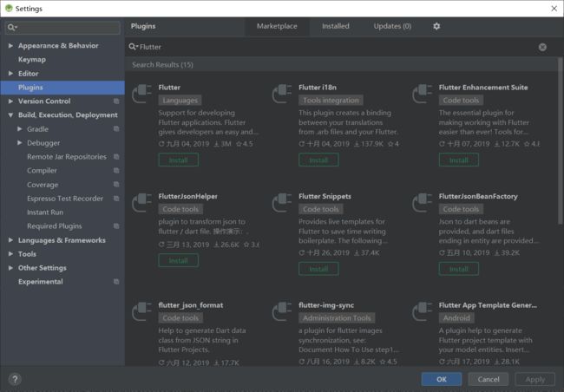Click the Flutter Enhancement Suite plugin icon
This screenshot has width=564, height=392.
pos(423,94)
